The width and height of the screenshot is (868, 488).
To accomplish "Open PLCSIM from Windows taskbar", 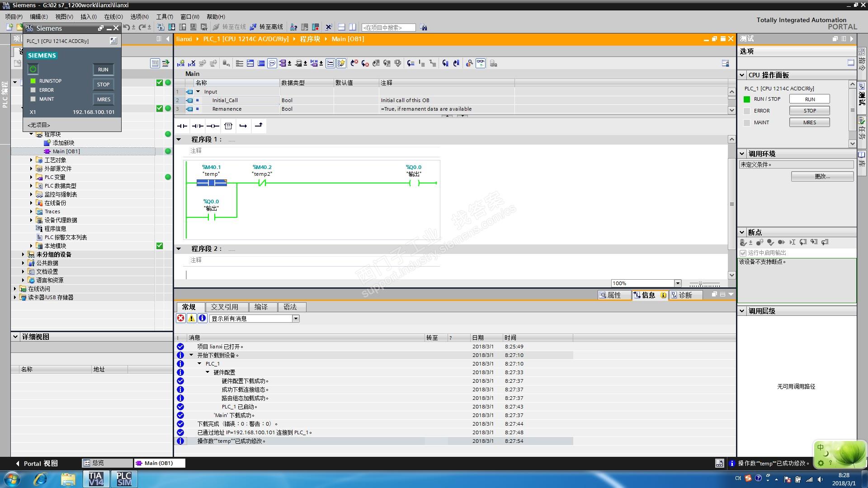I will (x=124, y=479).
